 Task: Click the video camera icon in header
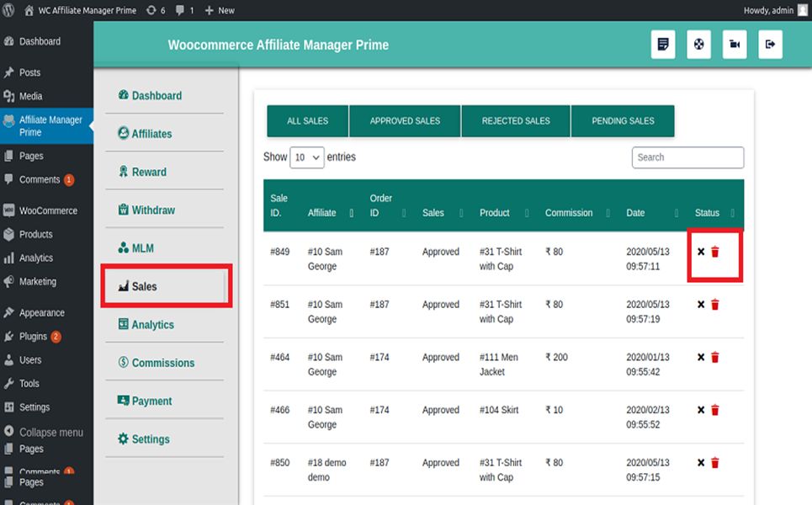tap(735, 45)
